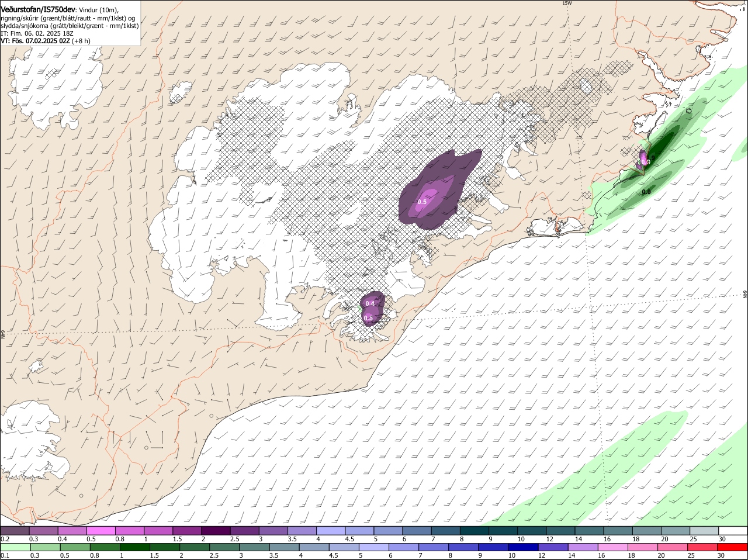Click the 0.5 label on the large central purple area
The image size is (748, 560).
click(422, 202)
